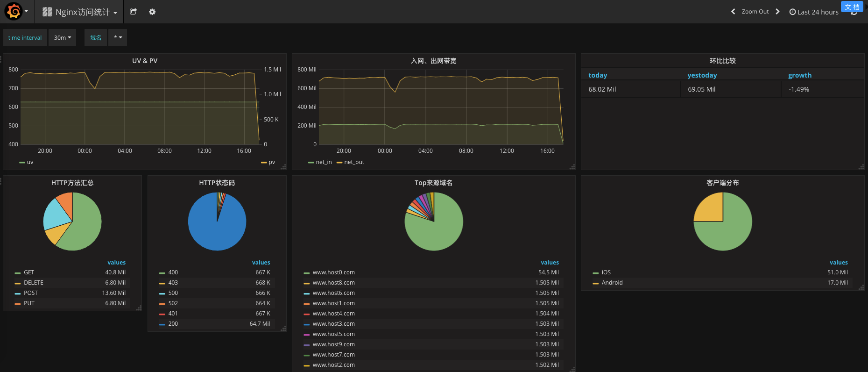Grab the UV & PV panel resize handle
Image resolution: width=868 pixels, height=372 pixels.
click(283, 167)
